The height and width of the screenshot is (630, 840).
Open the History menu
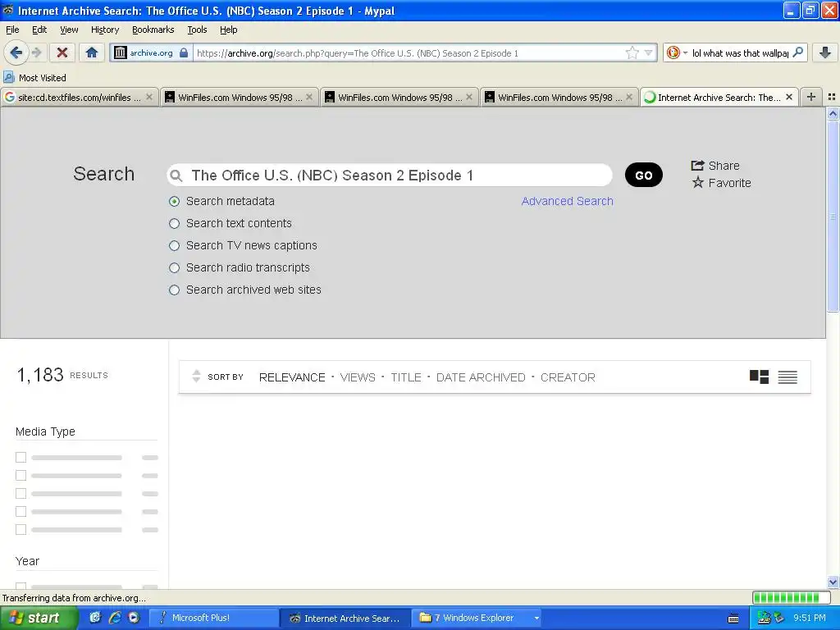(105, 30)
